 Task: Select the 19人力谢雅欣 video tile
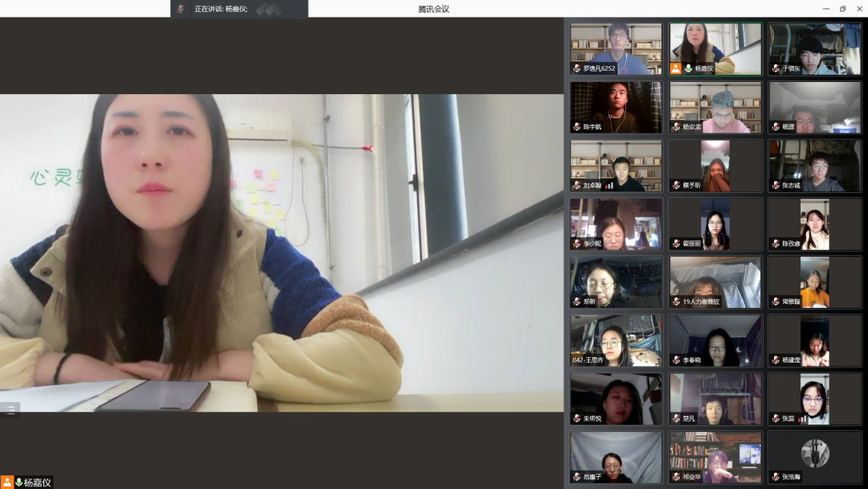[x=715, y=281]
